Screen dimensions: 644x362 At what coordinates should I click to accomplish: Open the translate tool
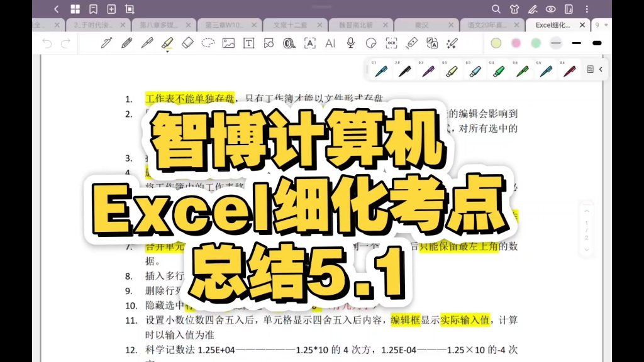coord(432,43)
